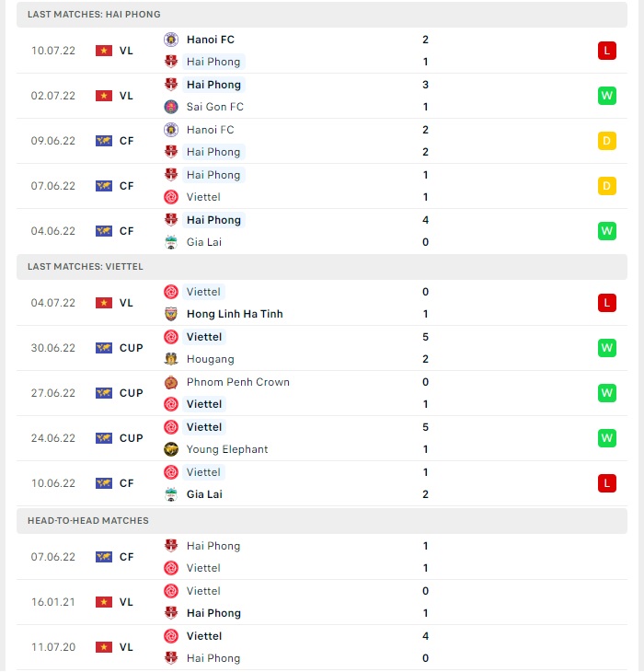Image resolution: width=644 pixels, height=672 pixels.
Task: Open the Phnom Penh Crown team link
Action: (238, 382)
